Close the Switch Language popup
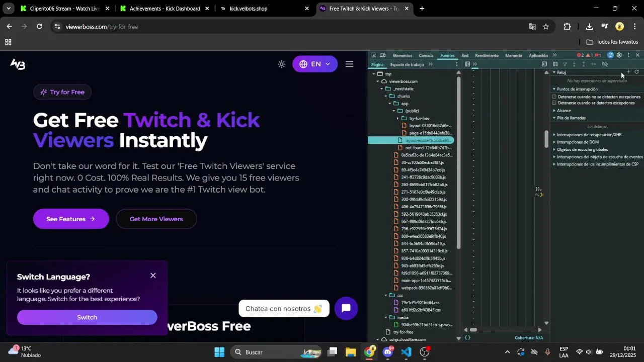Screen dimensions: 644x362 [x=153, y=276]
